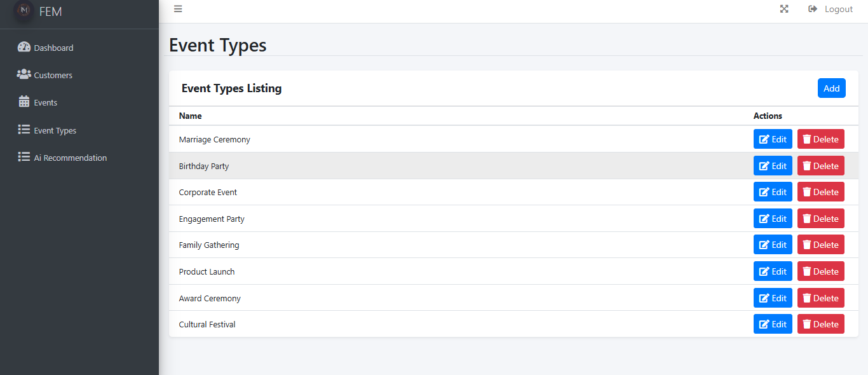Click the Customers people icon in sidebar
The width and height of the screenshot is (868, 375).
pos(24,74)
